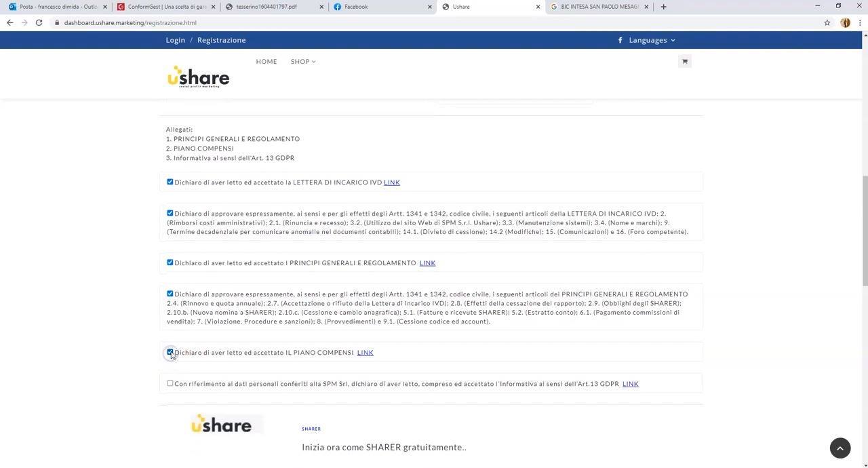This screenshot has height=468, width=868.
Task: Click the 'Allegati:' heading text
Action: coord(180,130)
